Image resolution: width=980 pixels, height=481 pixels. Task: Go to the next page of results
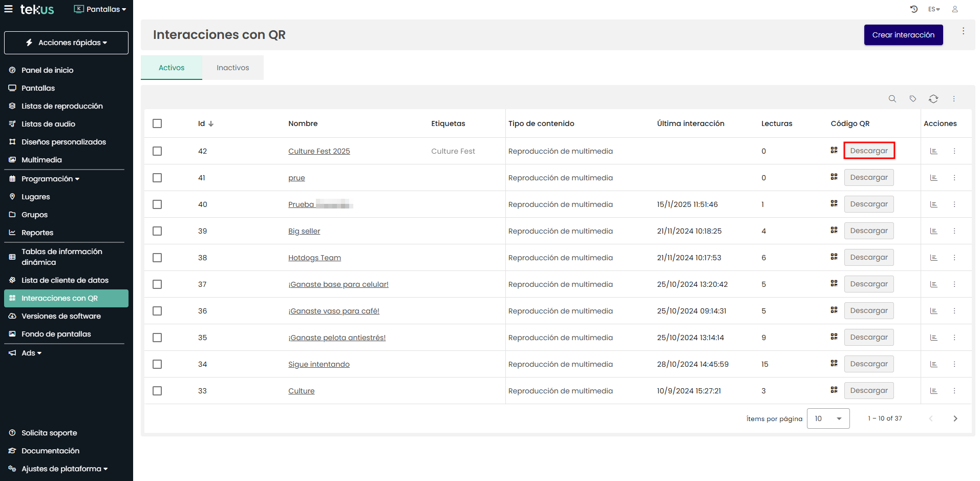955,419
